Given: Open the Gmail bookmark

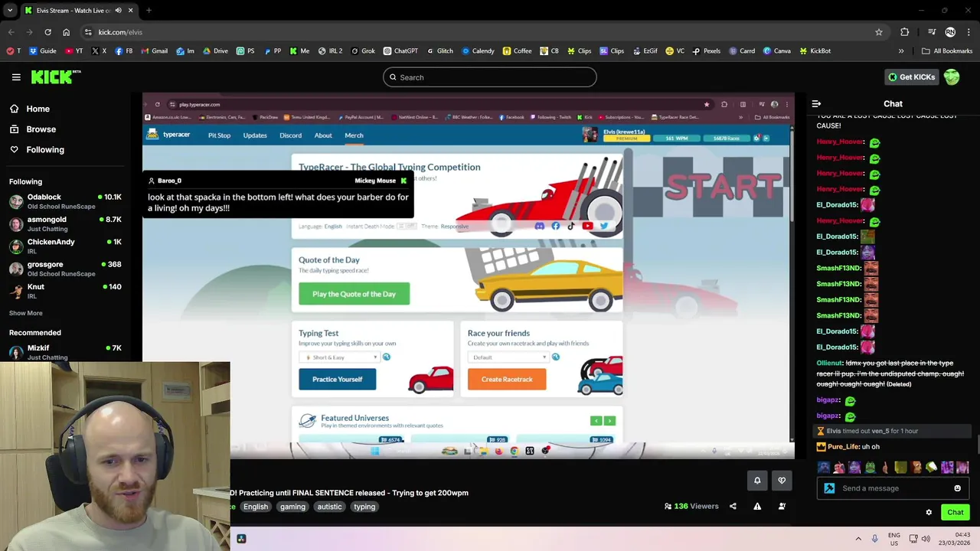Looking at the screenshot, I should click(155, 51).
